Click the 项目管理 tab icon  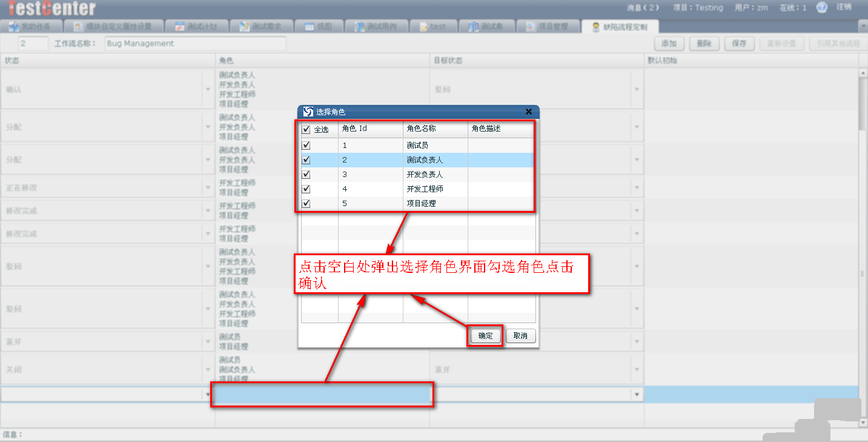point(531,27)
